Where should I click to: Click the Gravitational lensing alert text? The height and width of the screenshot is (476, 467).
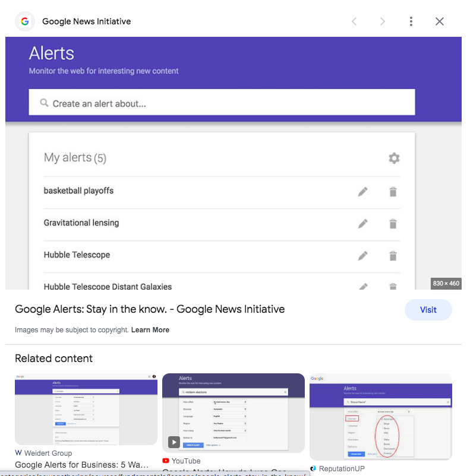[x=81, y=223]
